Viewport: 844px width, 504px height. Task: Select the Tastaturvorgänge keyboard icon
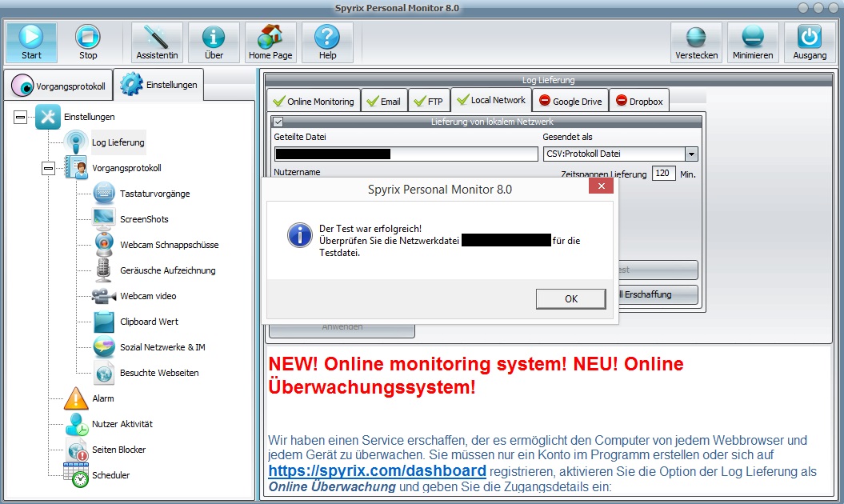(104, 194)
